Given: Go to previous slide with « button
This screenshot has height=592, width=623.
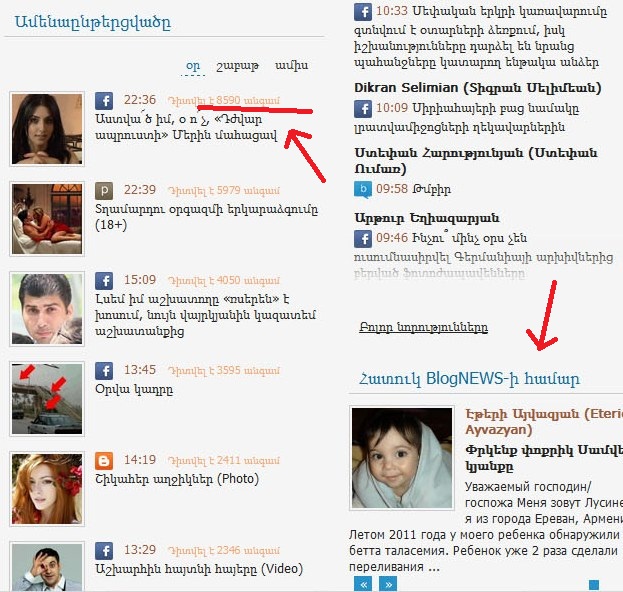Looking at the screenshot, I should (x=363, y=584).
